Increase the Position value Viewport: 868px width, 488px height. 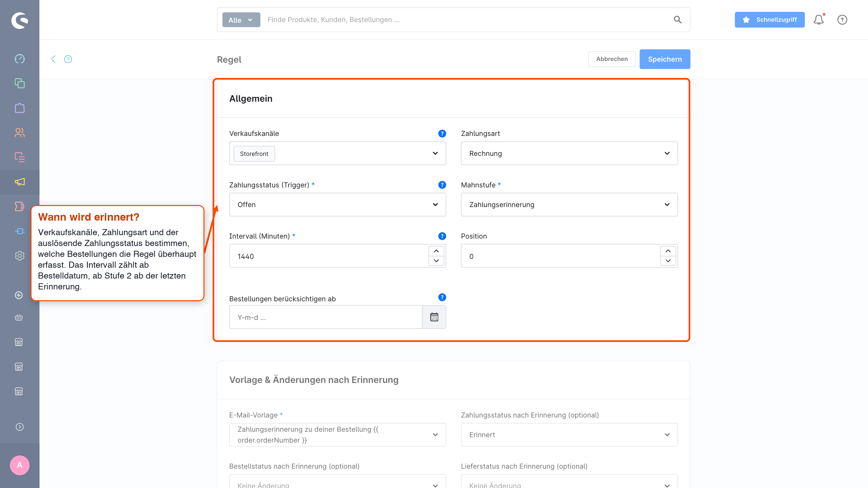668,251
